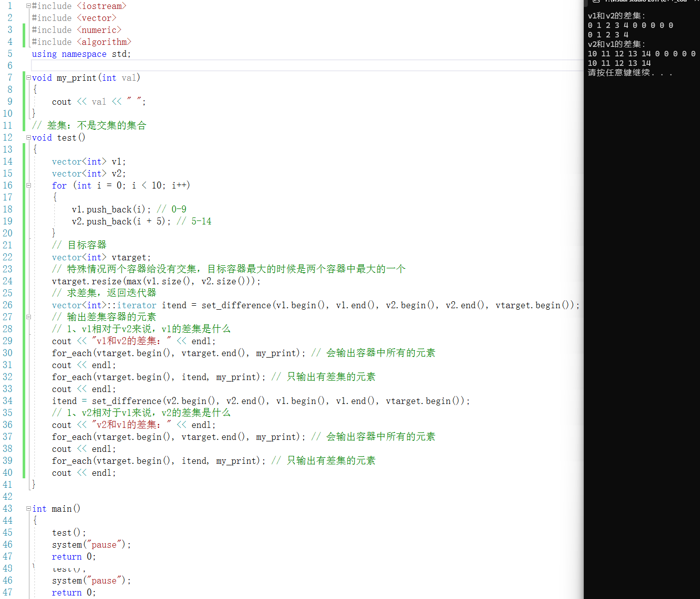Click the '输出差集容器的元素' comment
700x599 pixels.
click(x=104, y=317)
